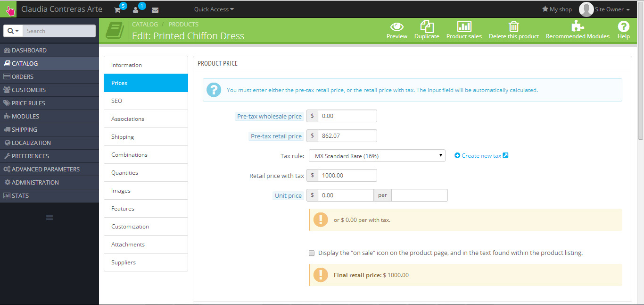Open the Product sales chart icon

click(464, 26)
